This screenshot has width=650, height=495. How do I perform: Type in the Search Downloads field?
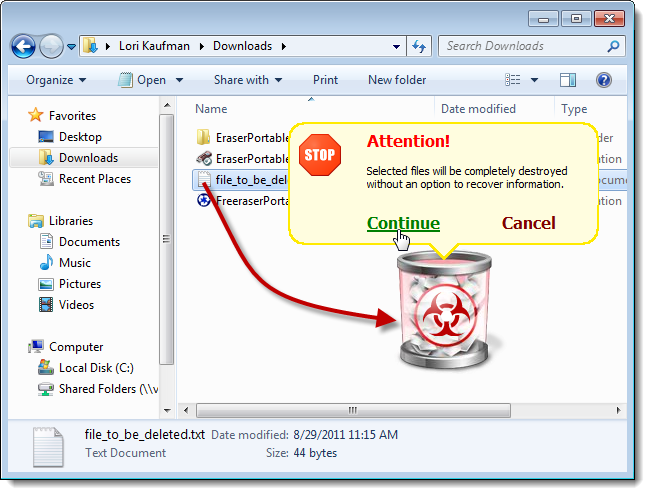coord(520,46)
